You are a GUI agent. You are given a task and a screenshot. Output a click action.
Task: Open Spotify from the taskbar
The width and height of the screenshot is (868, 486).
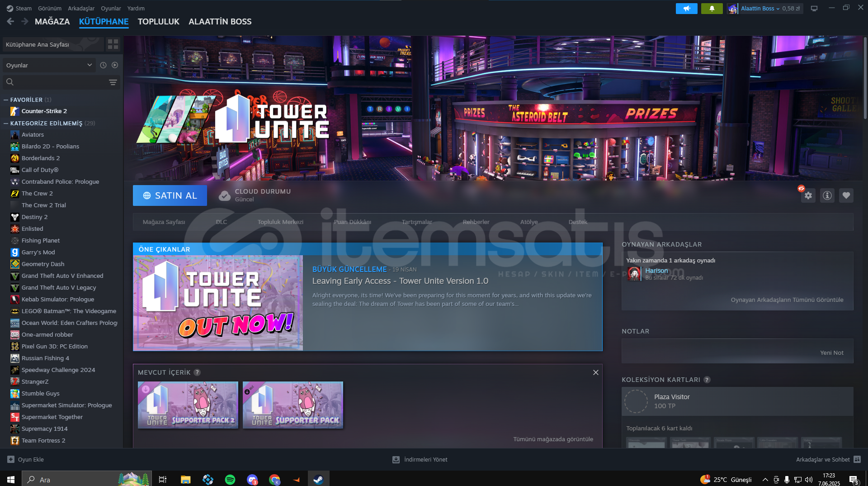coord(230,480)
